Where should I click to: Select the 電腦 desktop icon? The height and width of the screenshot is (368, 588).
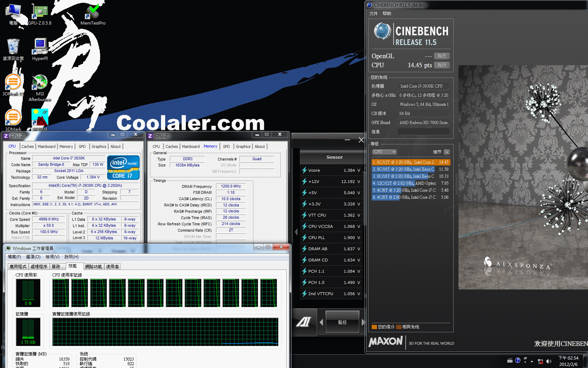click(x=13, y=14)
